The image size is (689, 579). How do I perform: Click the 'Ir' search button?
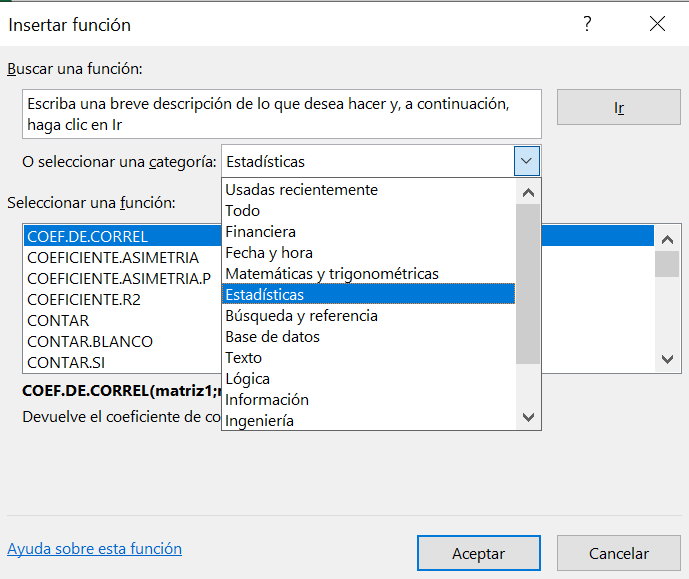point(618,108)
